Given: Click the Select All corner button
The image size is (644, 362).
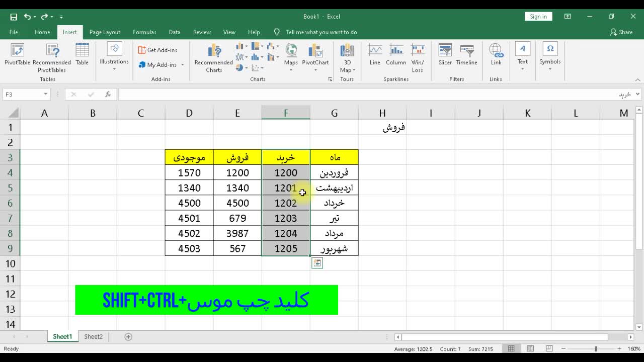Looking at the screenshot, I should 13,113.
